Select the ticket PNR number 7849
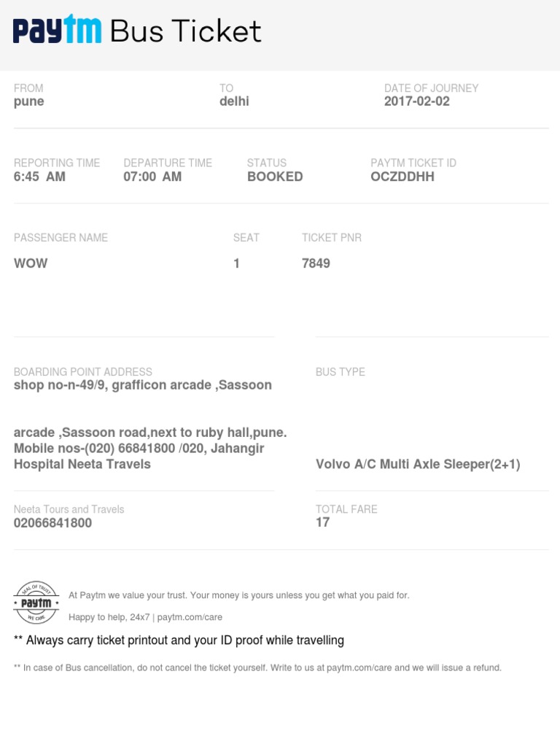 click(x=316, y=263)
